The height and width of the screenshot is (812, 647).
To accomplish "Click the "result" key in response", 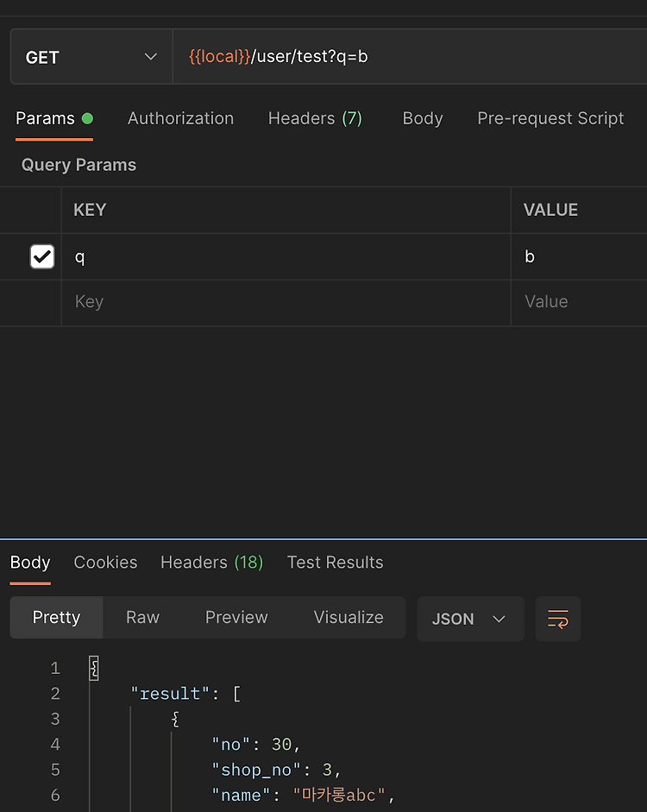I will click(x=170, y=694).
